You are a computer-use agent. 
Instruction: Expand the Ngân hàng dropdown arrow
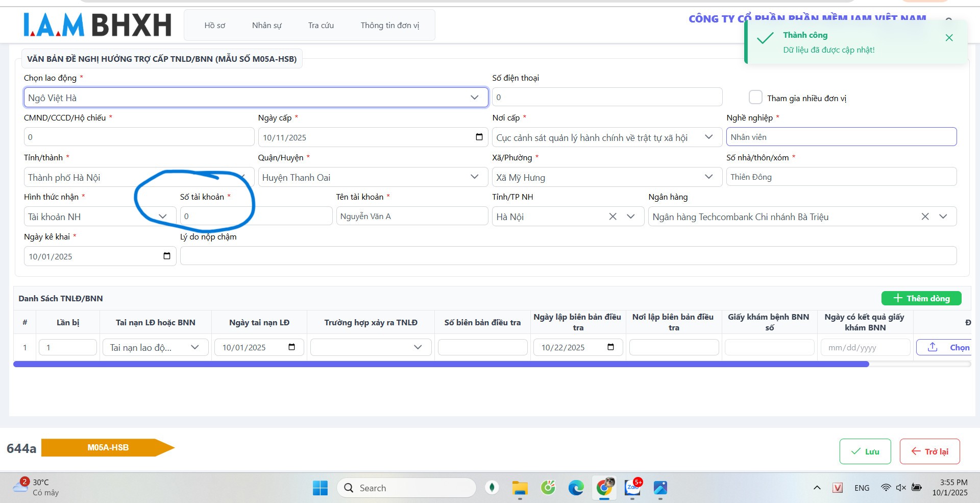[x=943, y=217]
